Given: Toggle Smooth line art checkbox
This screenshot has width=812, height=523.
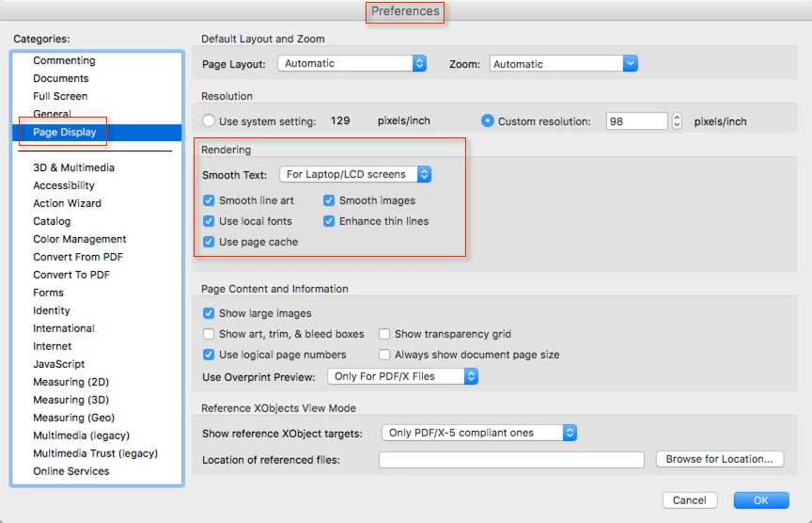Looking at the screenshot, I should click(209, 200).
